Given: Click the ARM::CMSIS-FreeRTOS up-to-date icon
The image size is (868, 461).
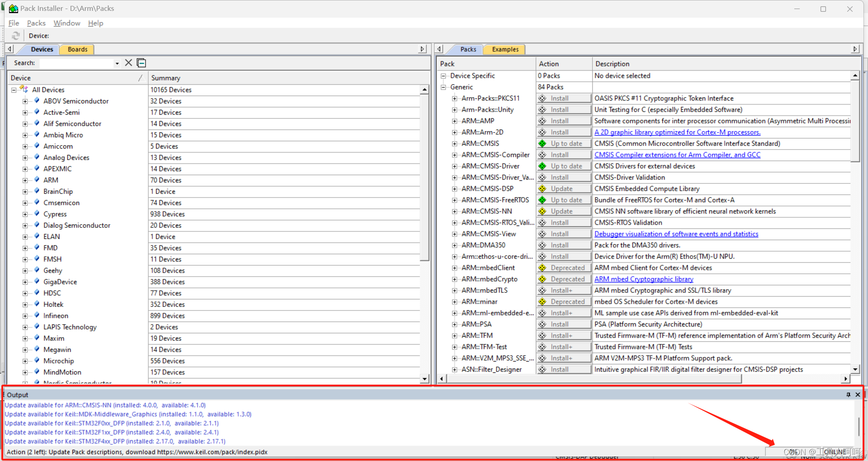Looking at the screenshot, I should 542,200.
